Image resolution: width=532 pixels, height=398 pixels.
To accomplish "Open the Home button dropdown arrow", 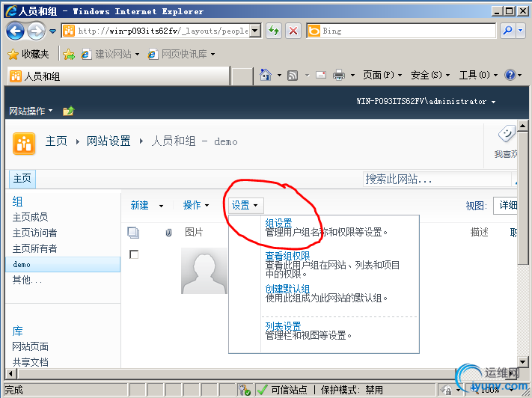I will click(279, 75).
